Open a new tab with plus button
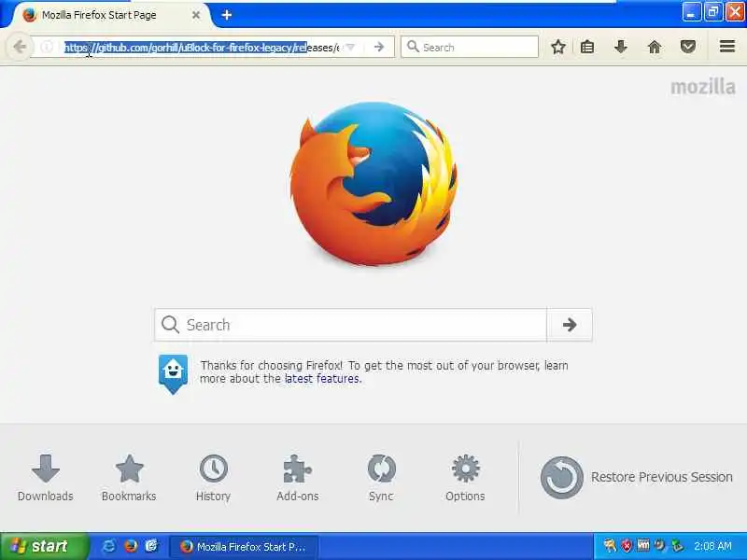 227,15
